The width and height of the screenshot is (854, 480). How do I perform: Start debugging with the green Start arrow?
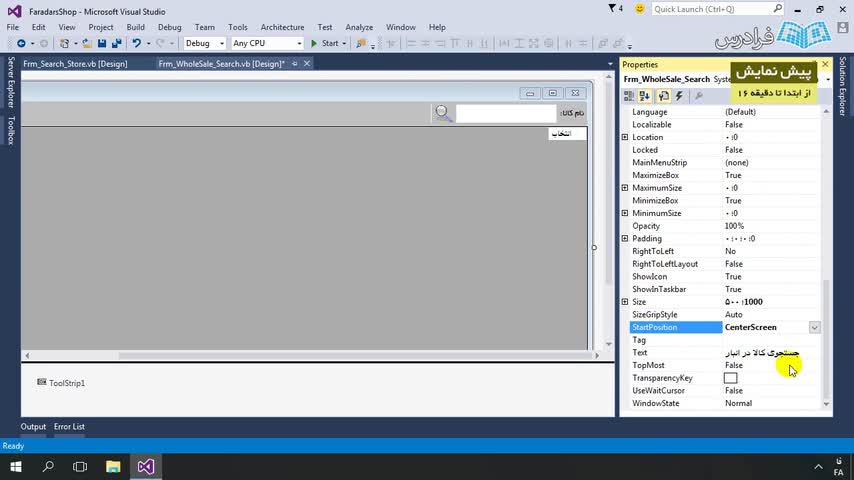point(314,44)
